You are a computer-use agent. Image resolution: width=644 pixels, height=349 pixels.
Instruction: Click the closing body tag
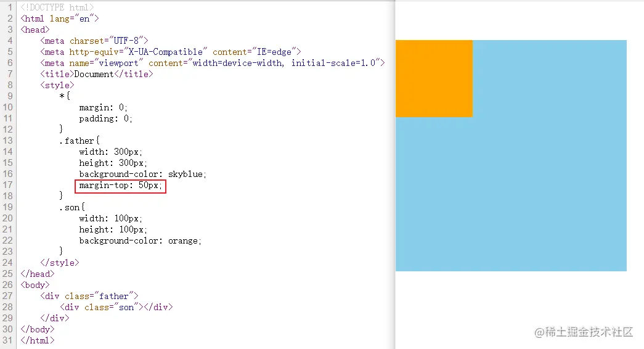(38, 329)
